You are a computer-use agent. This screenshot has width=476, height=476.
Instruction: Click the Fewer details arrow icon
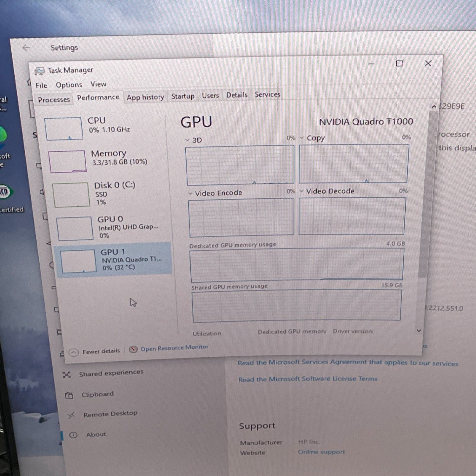74,353
